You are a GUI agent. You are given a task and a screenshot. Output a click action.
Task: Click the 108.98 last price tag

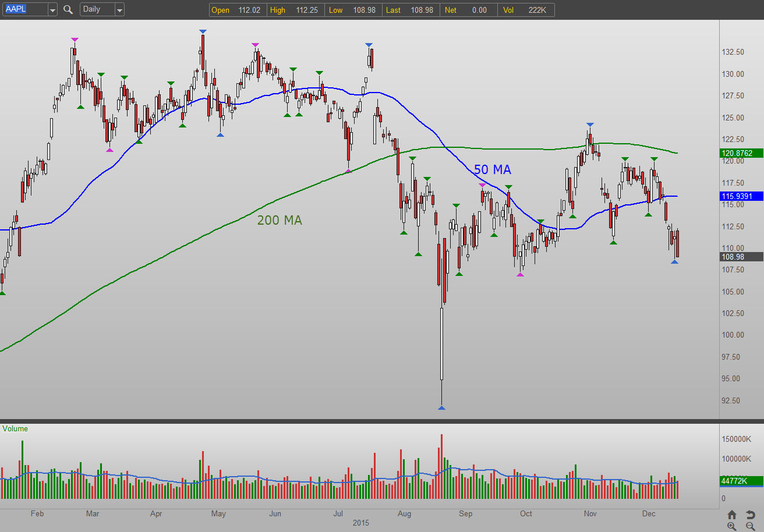point(741,257)
